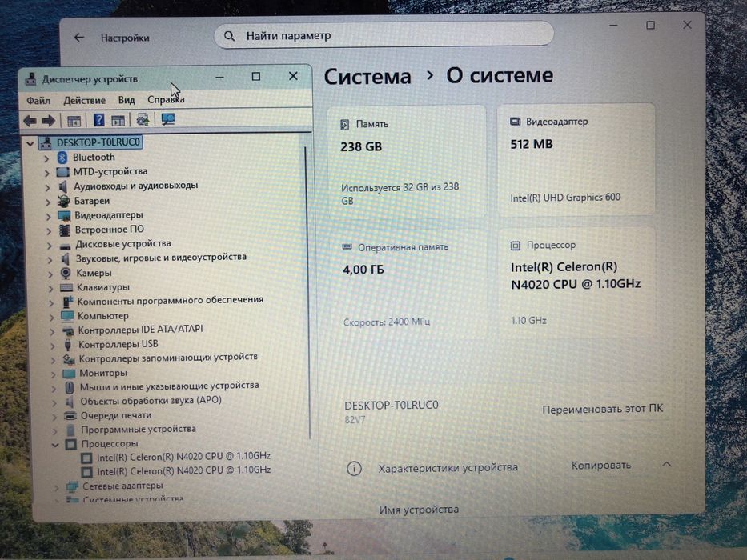Select Объекты обработки звука (APO) row

[x=151, y=401]
